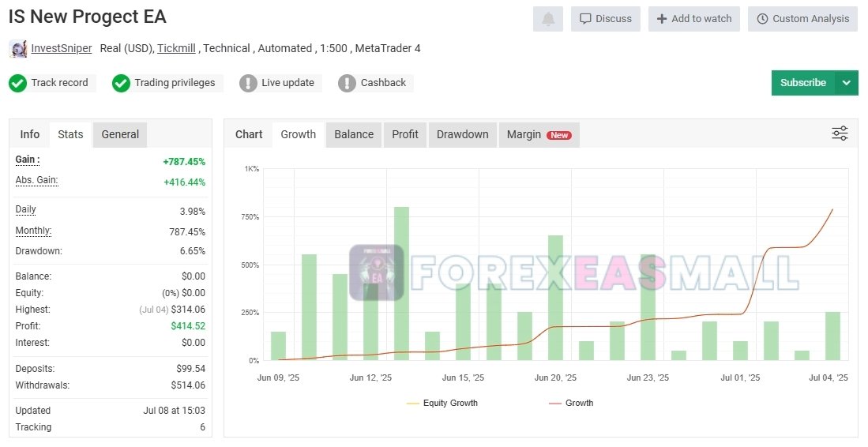Click the Add to watch button

[693, 19]
